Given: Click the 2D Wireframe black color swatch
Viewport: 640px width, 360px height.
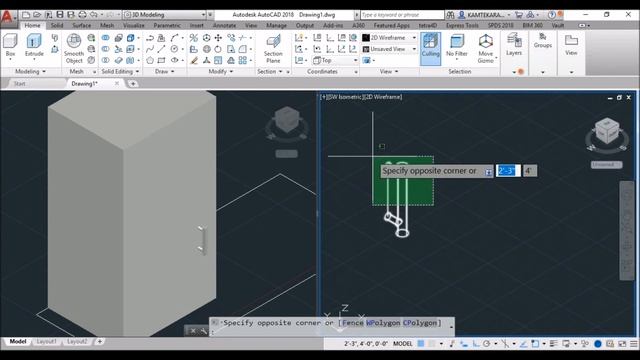Looking at the screenshot, I should pos(366,38).
